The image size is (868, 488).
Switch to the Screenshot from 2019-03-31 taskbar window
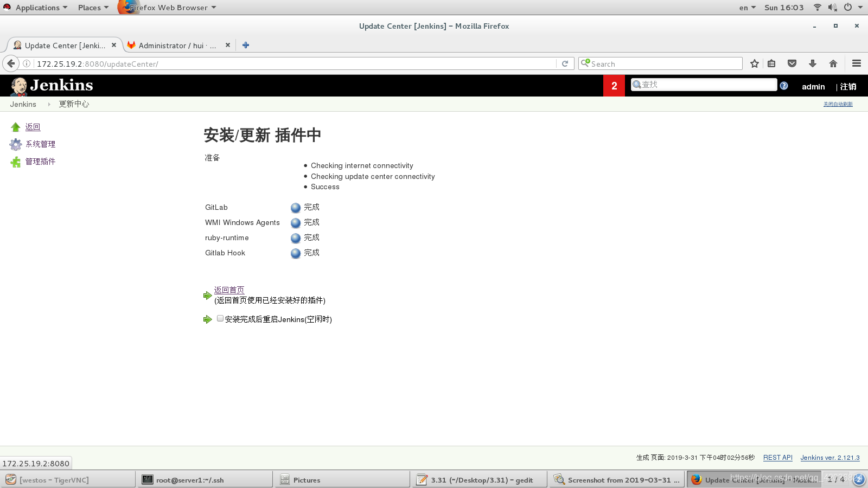point(617,479)
